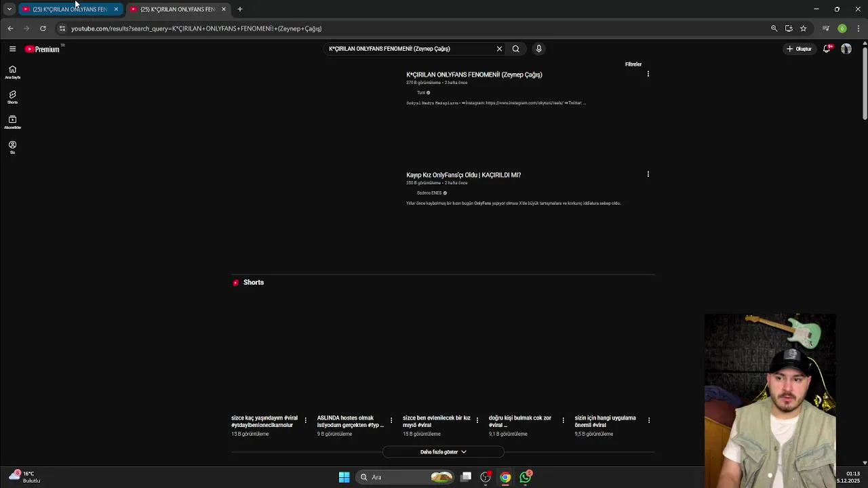Open the Windows Start menu

(x=344, y=477)
